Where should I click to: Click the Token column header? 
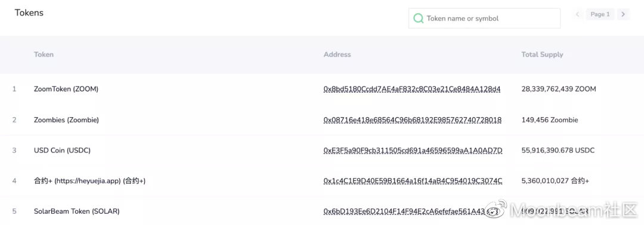(44, 55)
